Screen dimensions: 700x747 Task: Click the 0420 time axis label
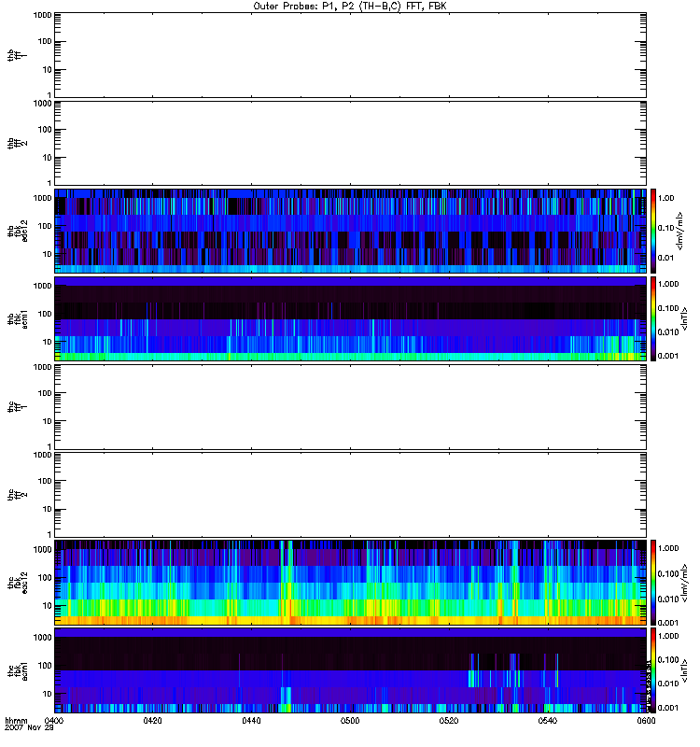153,721
